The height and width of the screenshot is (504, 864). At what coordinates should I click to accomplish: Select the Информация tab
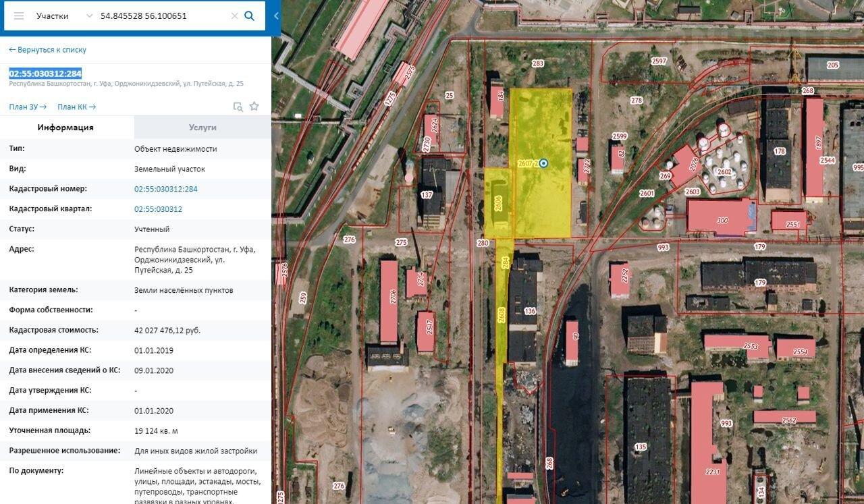pyautogui.click(x=65, y=128)
